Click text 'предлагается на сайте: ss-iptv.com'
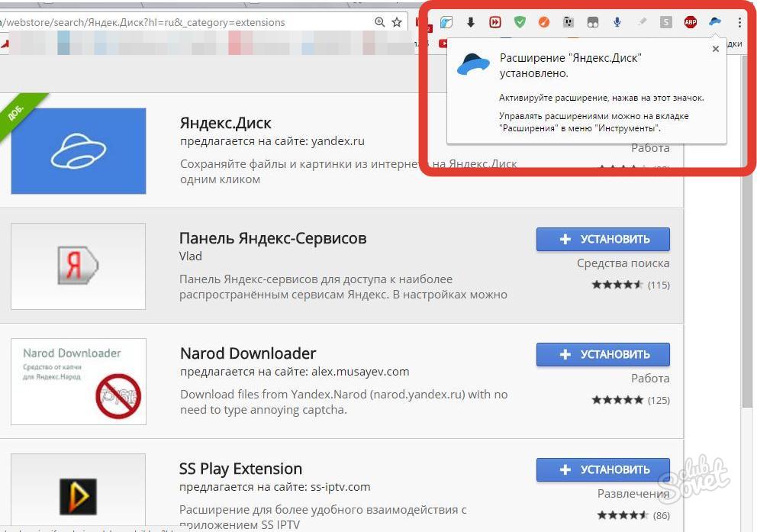 click(275, 487)
